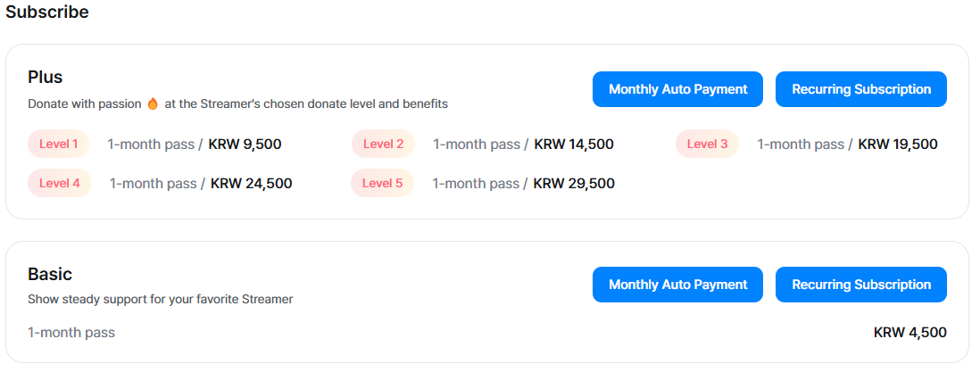980x372 pixels.
Task: Select Recurring Subscription for the Basic plan
Action: pos(860,285)
